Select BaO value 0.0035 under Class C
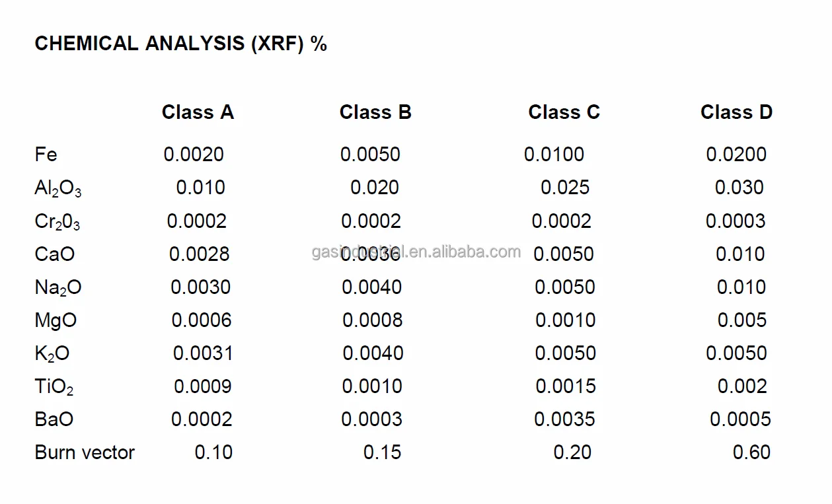832x504 pixels. click(564, 419)
